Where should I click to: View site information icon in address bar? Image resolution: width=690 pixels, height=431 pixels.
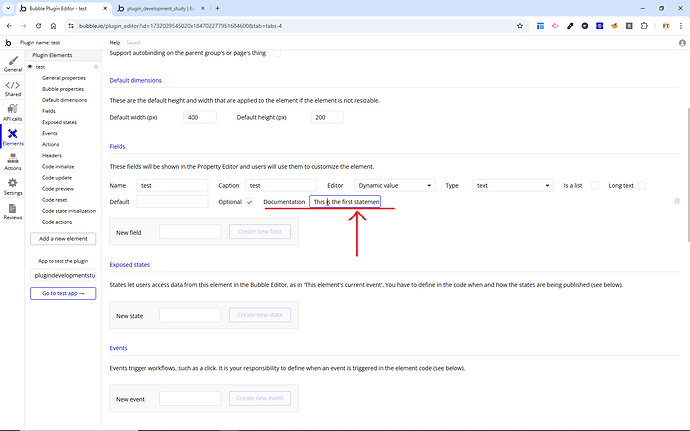[x=71, y=26]
